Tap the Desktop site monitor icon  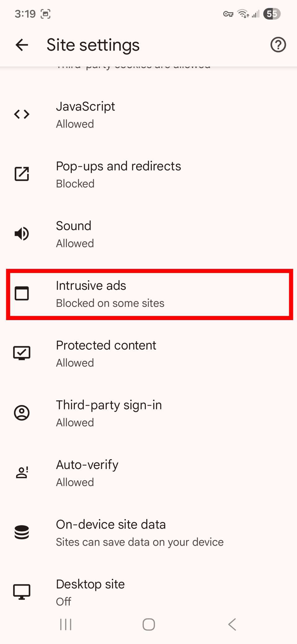coord(22,592)
